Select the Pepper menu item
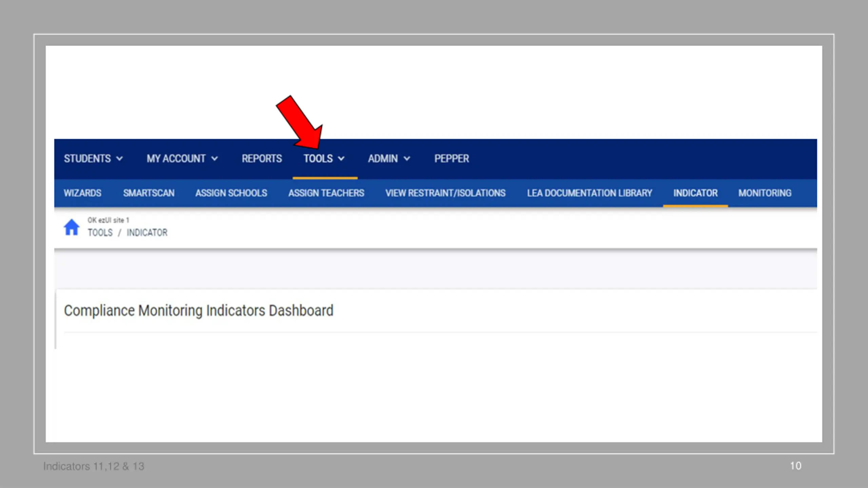This screenshot has height=488, width=868. (452, 159)
